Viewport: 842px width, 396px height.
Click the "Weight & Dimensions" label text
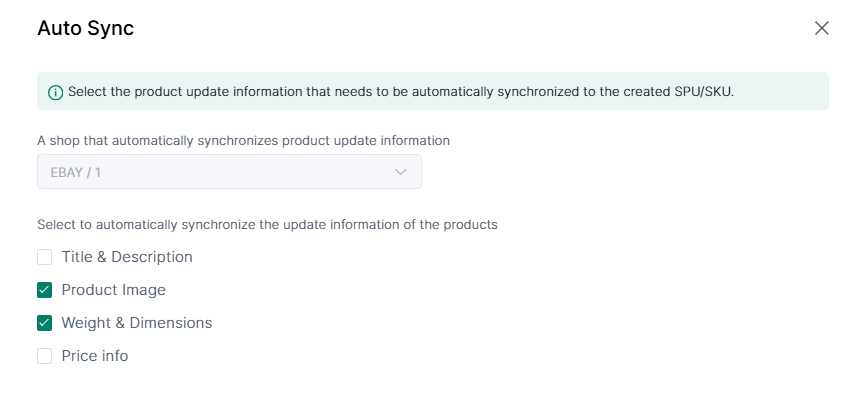137,323
